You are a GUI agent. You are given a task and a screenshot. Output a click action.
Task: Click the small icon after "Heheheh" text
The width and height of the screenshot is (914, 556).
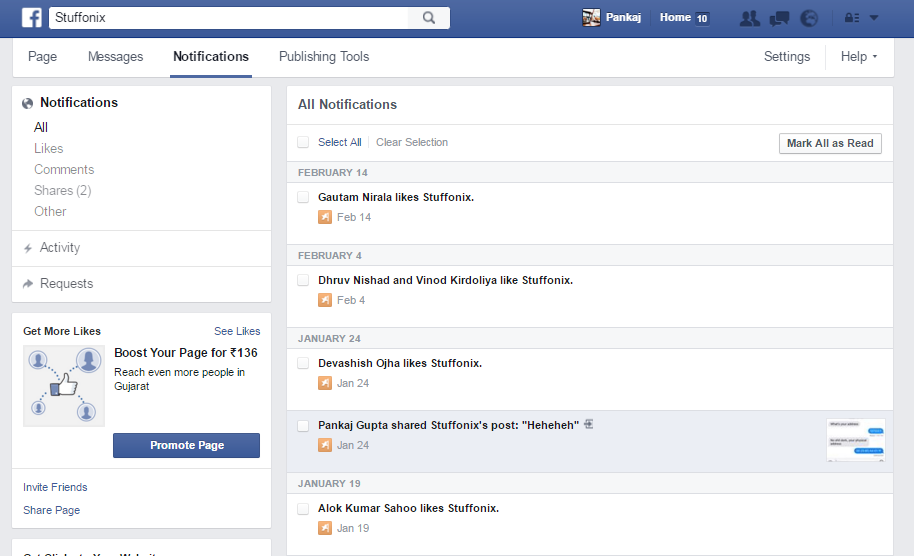(589, 424)
